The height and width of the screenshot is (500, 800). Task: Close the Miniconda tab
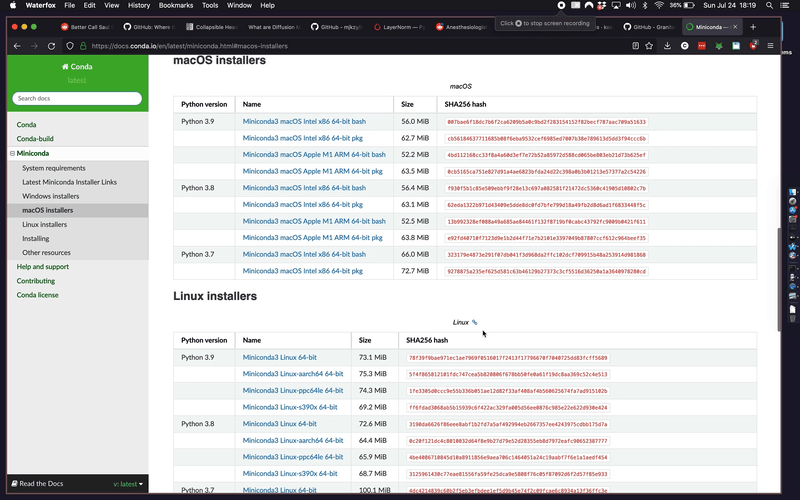click(x=735, y=27)
